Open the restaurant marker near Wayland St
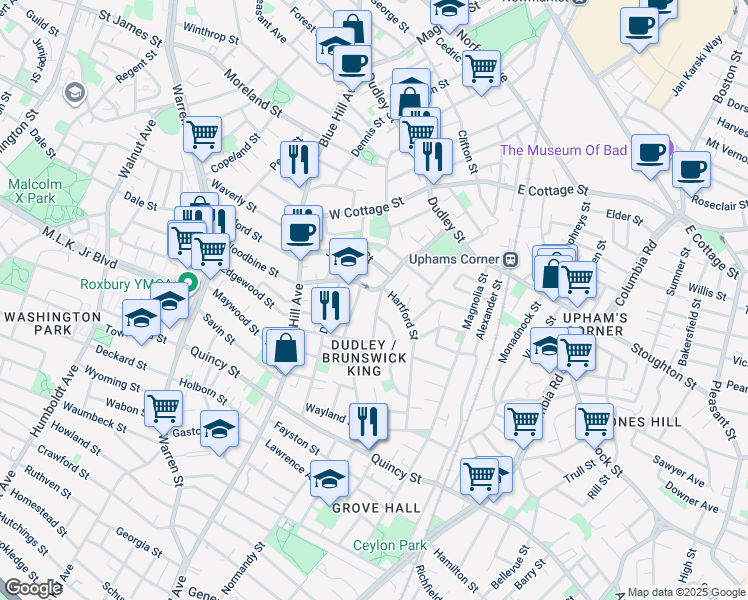Viewport: 748px width, 600px height. tap(368, 420)
